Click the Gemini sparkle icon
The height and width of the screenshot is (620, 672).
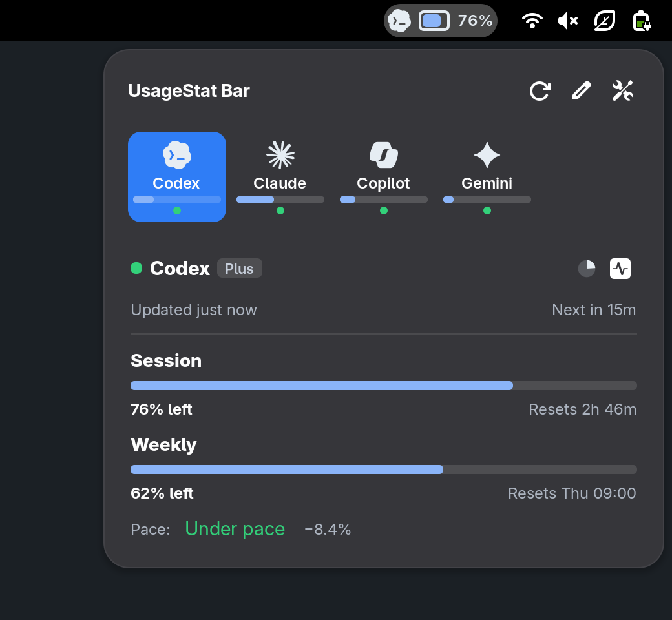[x=487, y=155]
